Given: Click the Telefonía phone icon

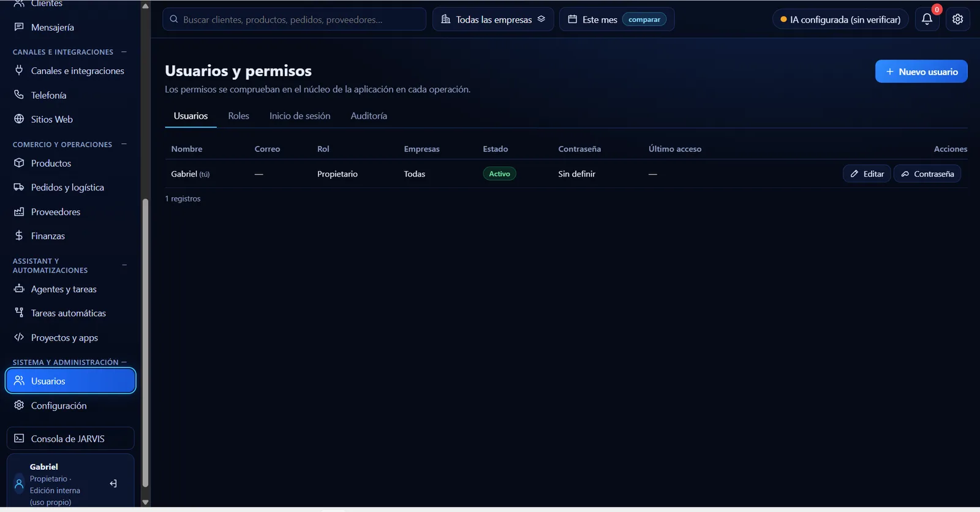Looking at the screenshot, I should (x=19, y=95).
